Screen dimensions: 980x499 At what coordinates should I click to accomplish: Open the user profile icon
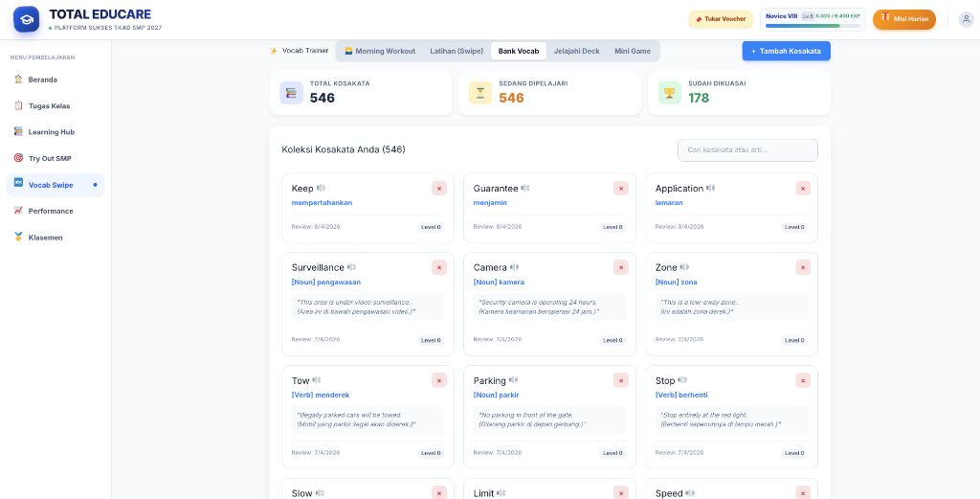tap(967, 19)
